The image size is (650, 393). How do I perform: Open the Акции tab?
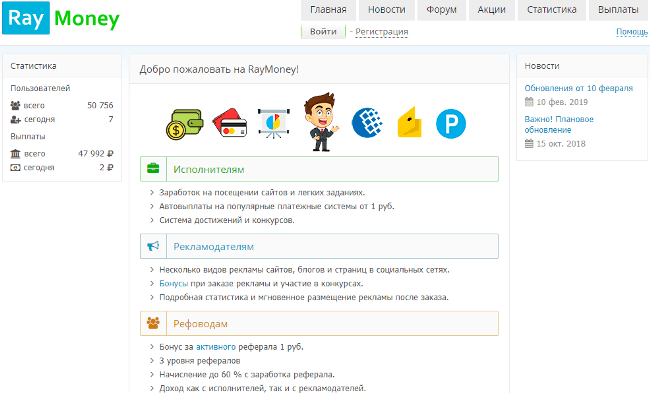pos(492,10)
